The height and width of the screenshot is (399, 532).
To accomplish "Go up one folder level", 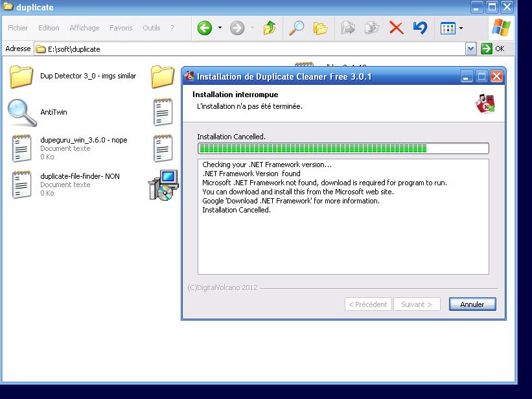I will [x=270, y=28].
